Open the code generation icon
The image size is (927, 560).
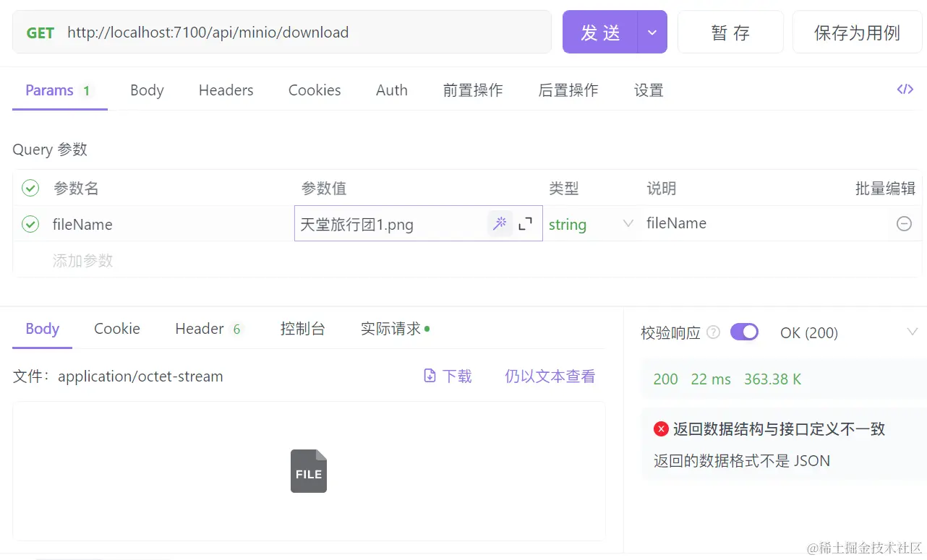tap(905, 90)
